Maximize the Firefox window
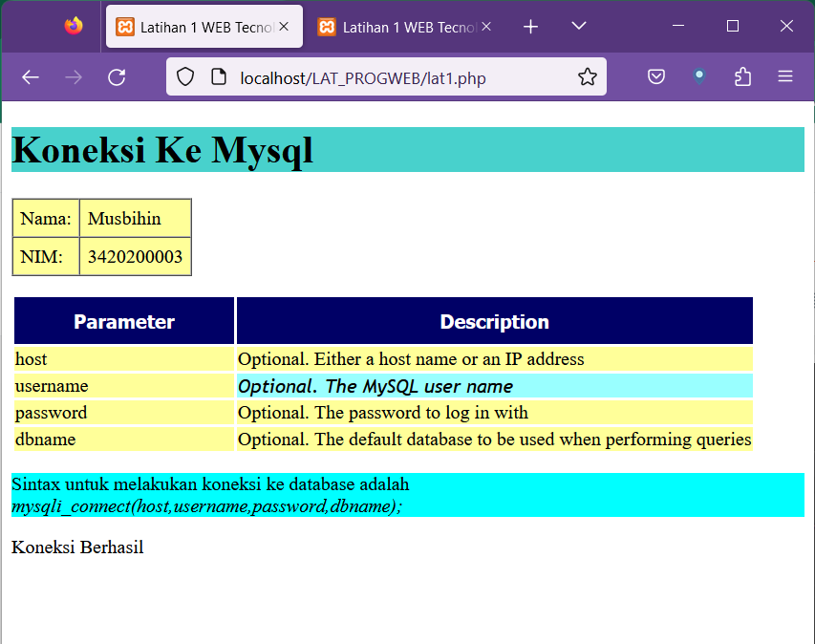Image resolution: width=815 pixels, height=644 pixels. click(733, 26)
